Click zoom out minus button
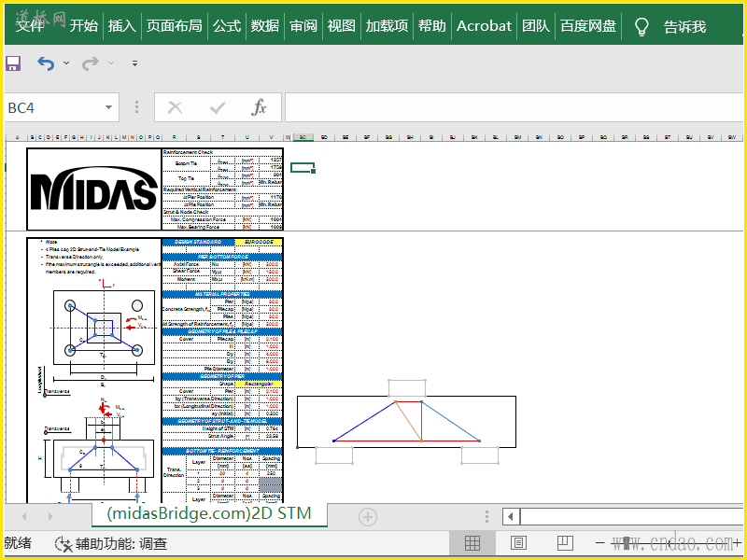This screenshot has width=747, height=560. click(600, 543)
